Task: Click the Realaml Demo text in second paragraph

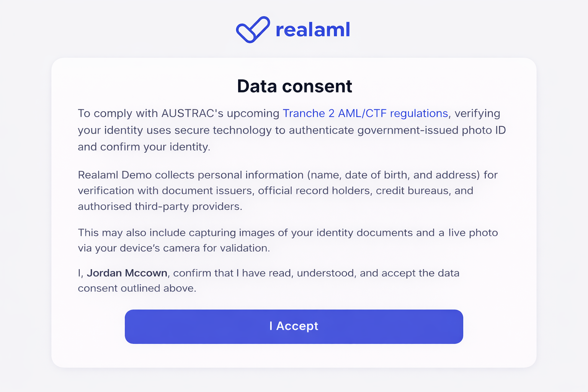Action: pos(115,175)
